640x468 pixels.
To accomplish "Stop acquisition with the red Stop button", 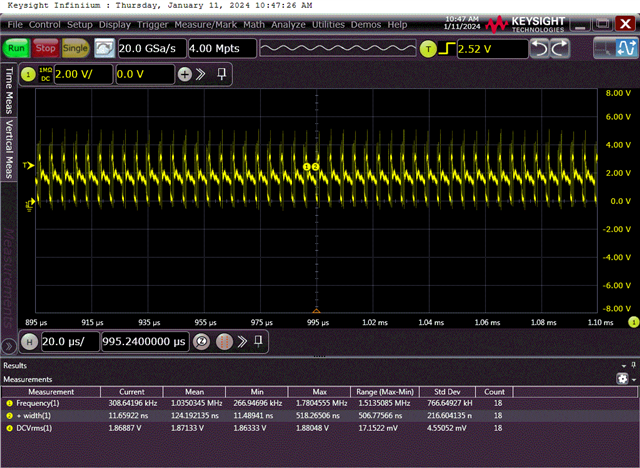I will [x=45, y=48].
